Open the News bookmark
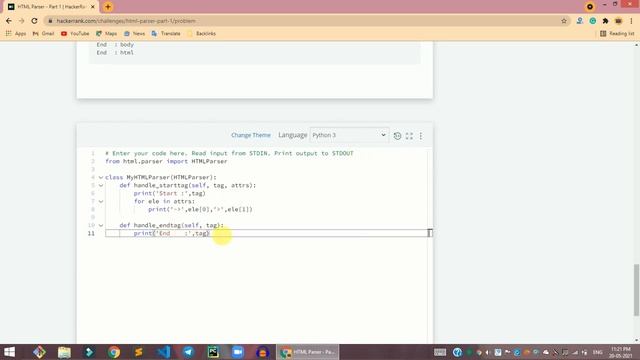This screenshot has height=360, width=640. [x=134, y=33]
